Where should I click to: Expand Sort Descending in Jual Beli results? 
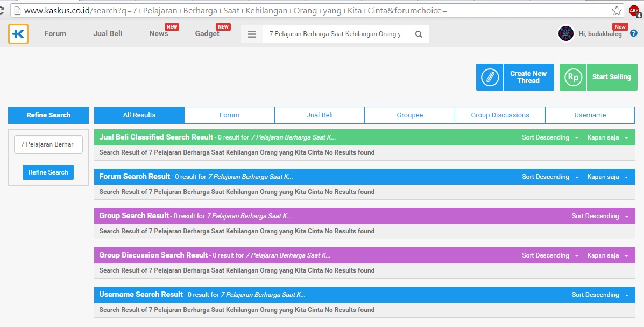coord(550,137)
